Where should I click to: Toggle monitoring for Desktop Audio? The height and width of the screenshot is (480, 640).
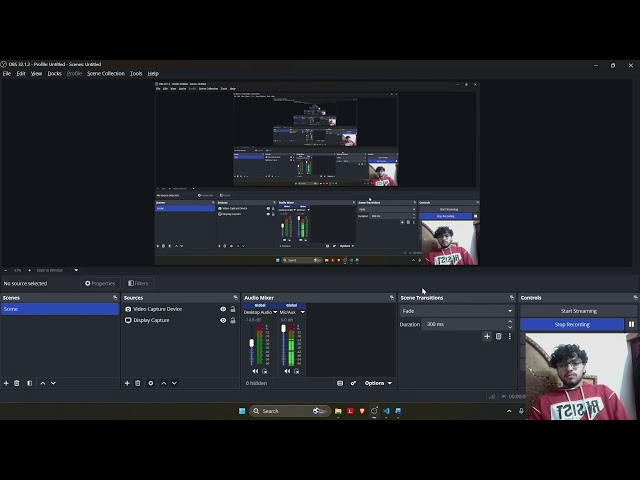[x=264, y=371]
